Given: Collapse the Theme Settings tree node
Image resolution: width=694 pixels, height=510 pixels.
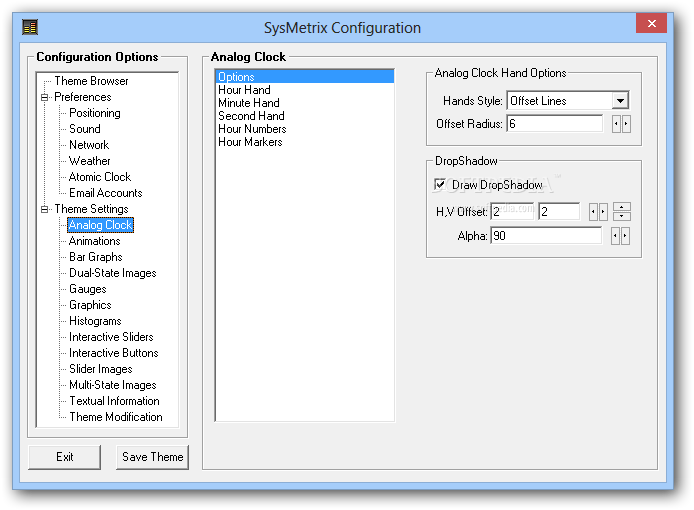Looking at the screenshot, I should 45,209.
